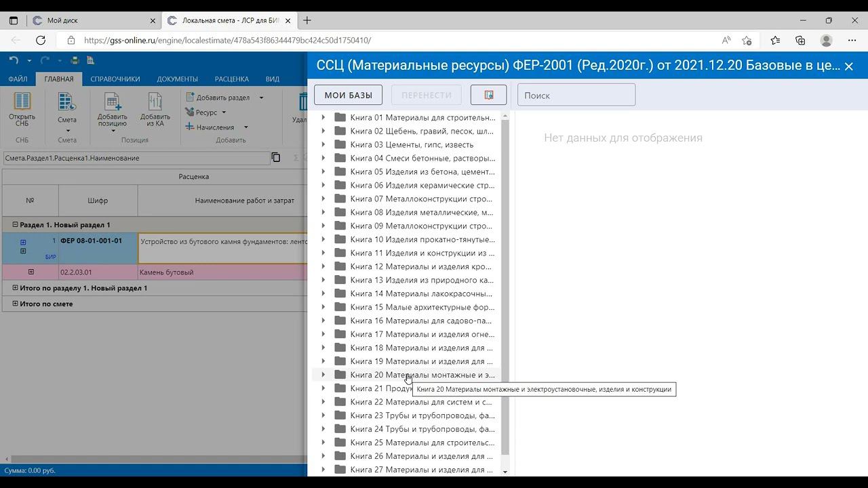Switch to the ВИД ribbon tab
Viewport: 868px width, 488px height.
(x=273, y=79)
